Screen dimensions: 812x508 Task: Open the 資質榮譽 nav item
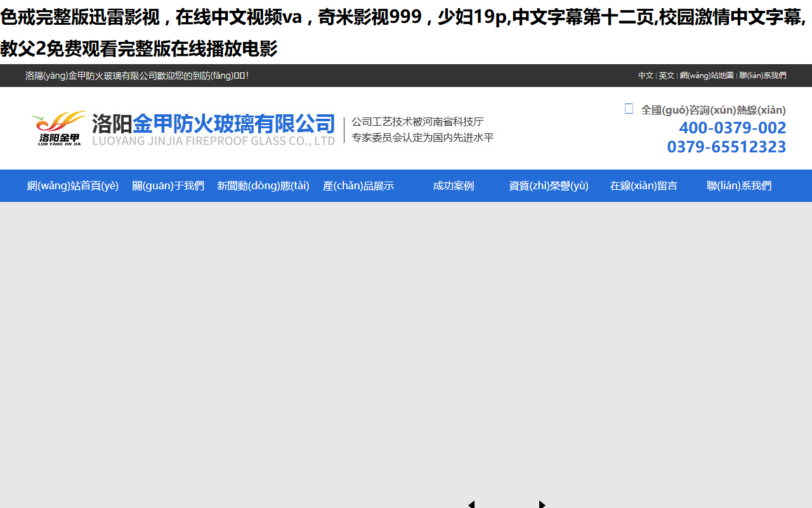click(549, 185)
